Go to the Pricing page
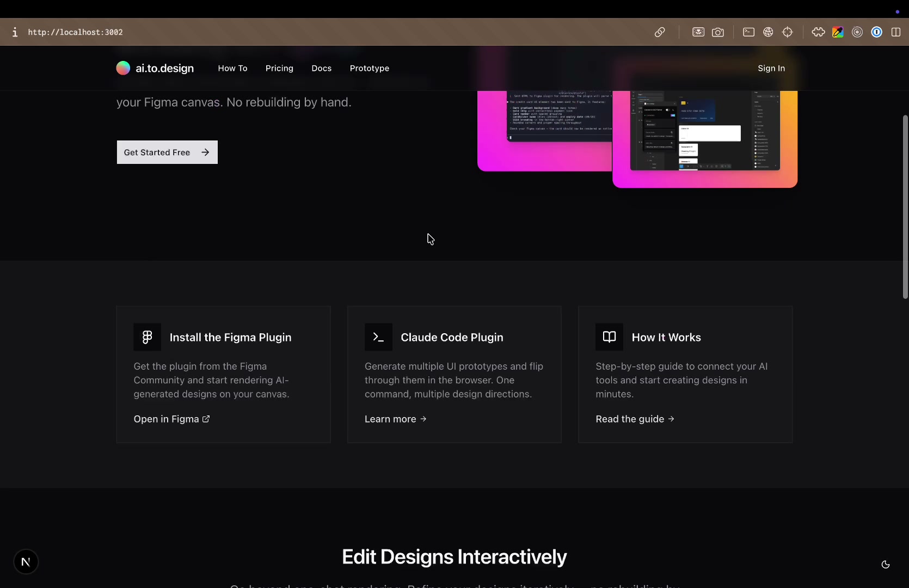 [279, 68]
